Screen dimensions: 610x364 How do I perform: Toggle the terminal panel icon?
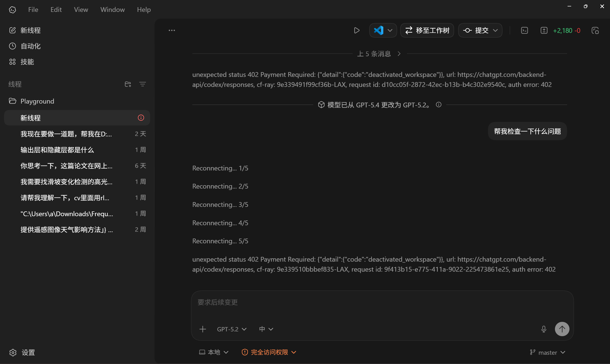coord(524,30)
